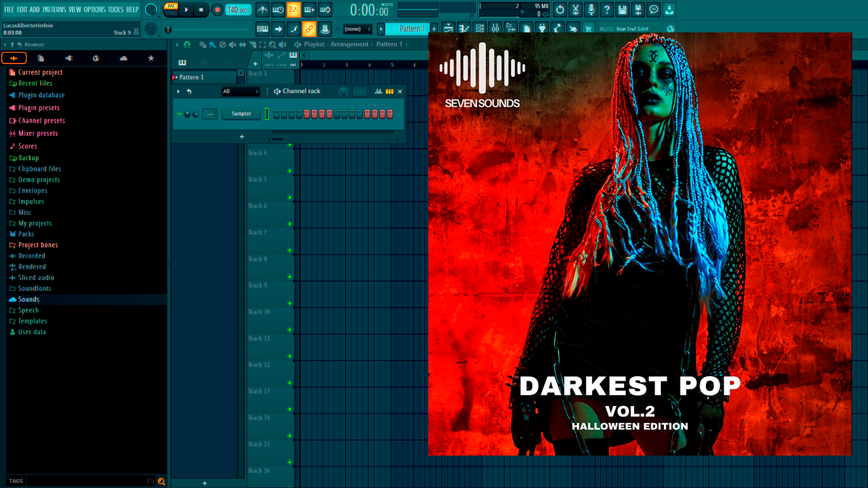Toggle the playlist magnet snap icon
The height and width of the screenshot is (488, 868).
(x=187, y=44)
